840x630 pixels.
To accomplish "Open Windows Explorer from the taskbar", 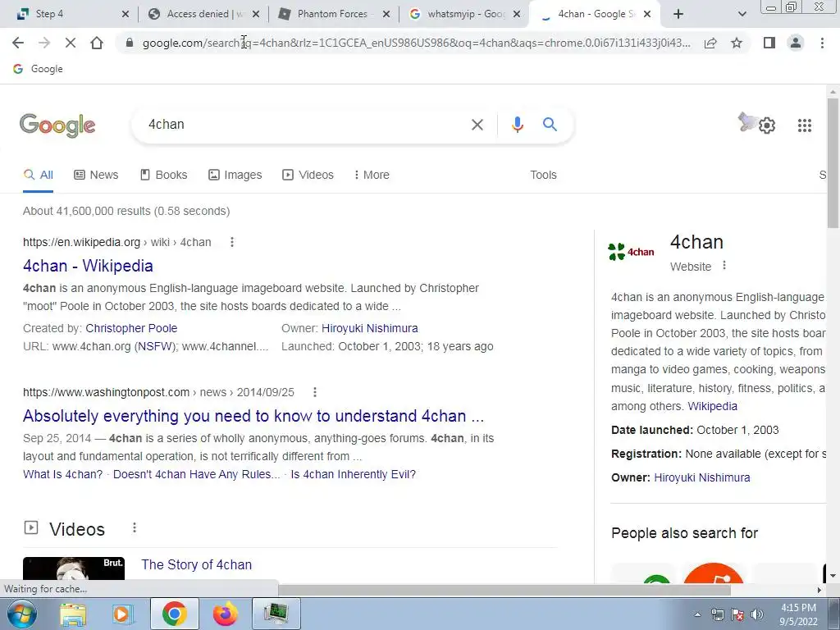I will click(x=73, y=614).
